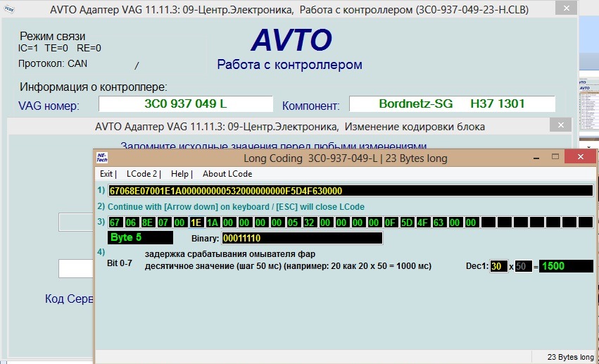Image resolution: width=599 pixels, height=364 pixels.
Task: Select byte cell showing 67
Action: pyautogui.click(x=115, y=222)
